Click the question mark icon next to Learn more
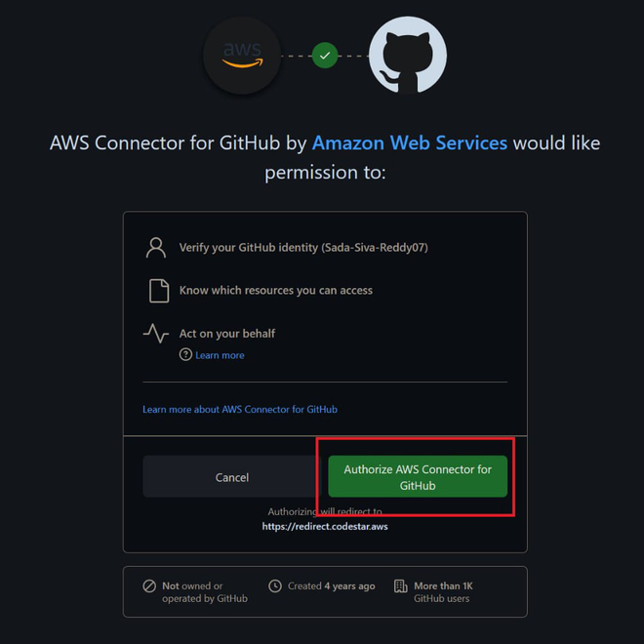The image size is (644, 644). pyautogui.click(x=185, y=354)
